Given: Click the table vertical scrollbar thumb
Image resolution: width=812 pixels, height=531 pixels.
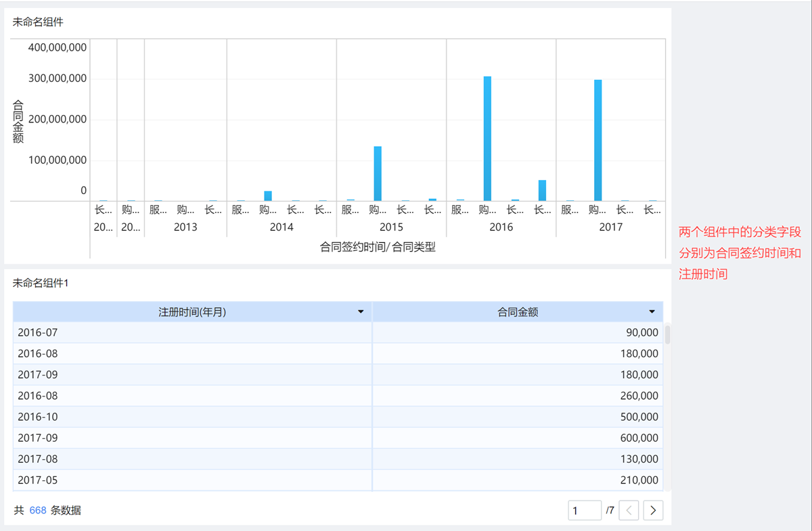Looking at the screenshot, I should point(668,334).
